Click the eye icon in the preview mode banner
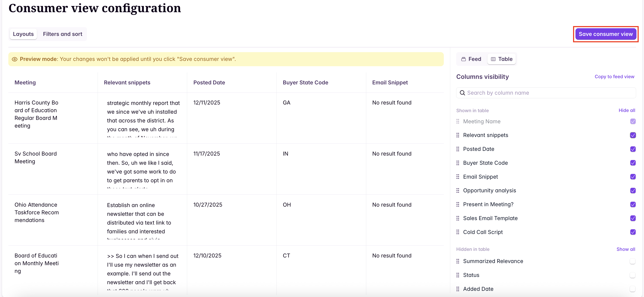The width and height of the screenshot is (644, 297). (x=15, y=59)
